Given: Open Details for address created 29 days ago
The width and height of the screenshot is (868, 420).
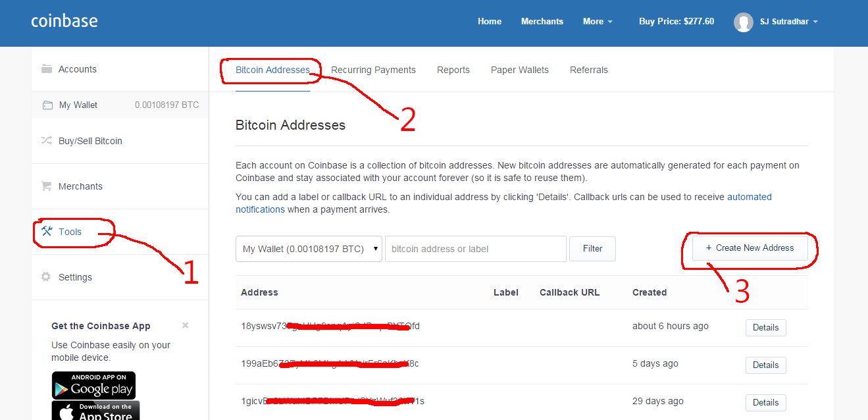Looking at the screenshot, I should coord(766,402).
